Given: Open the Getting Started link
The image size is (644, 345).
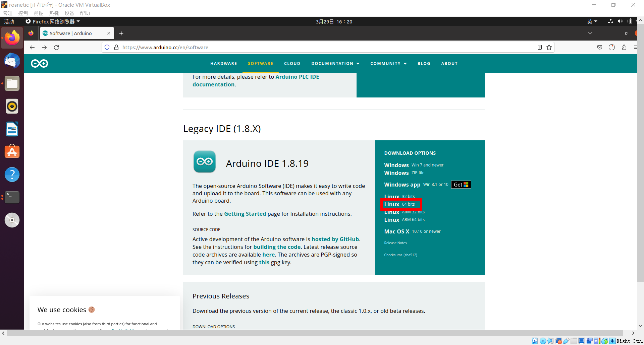Looking at the screenshot, I should point(245,214).
